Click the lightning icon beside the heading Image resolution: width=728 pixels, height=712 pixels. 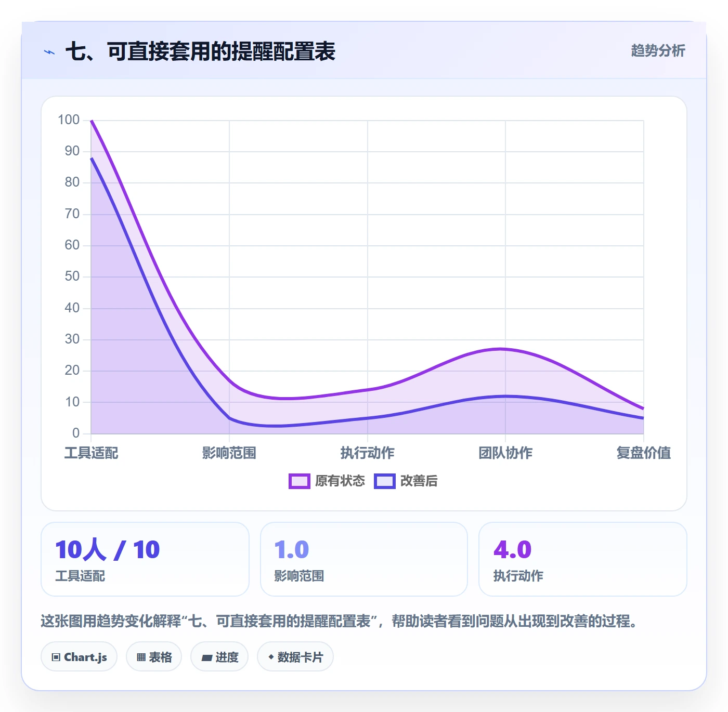tap(49, 52)
